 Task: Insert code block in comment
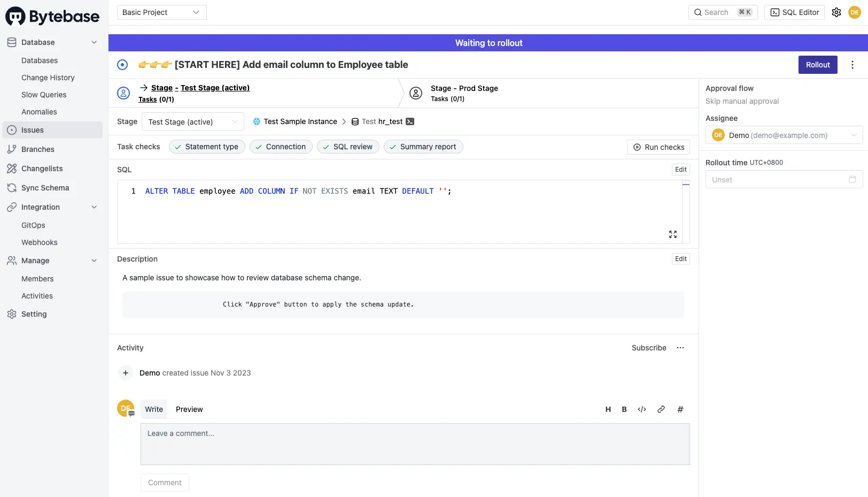(x=642, y=409)
